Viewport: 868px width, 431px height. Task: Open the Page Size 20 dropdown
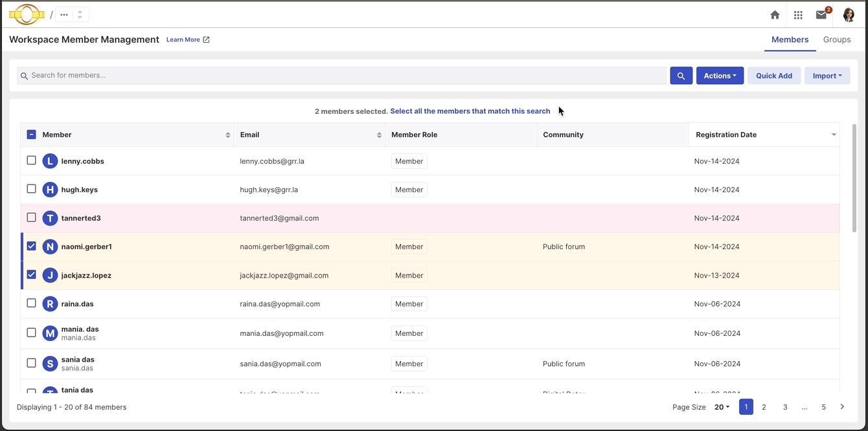pos(722,407)
